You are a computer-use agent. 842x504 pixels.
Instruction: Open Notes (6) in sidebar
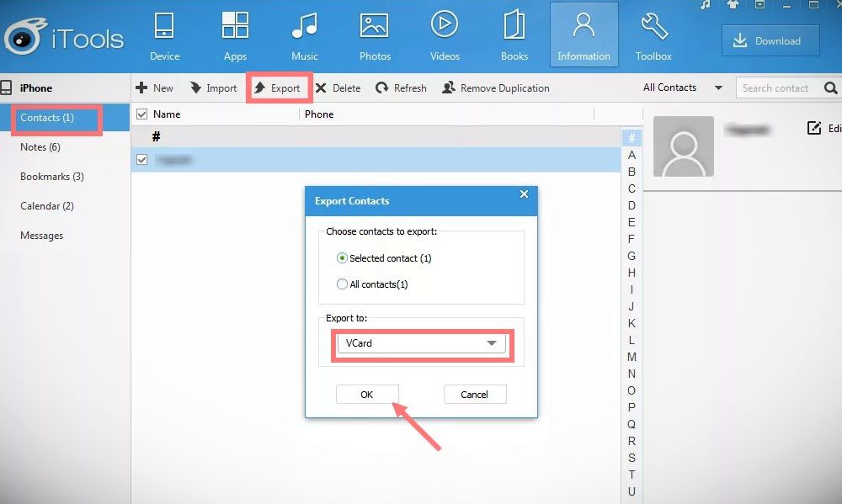[x=40, y=147]
